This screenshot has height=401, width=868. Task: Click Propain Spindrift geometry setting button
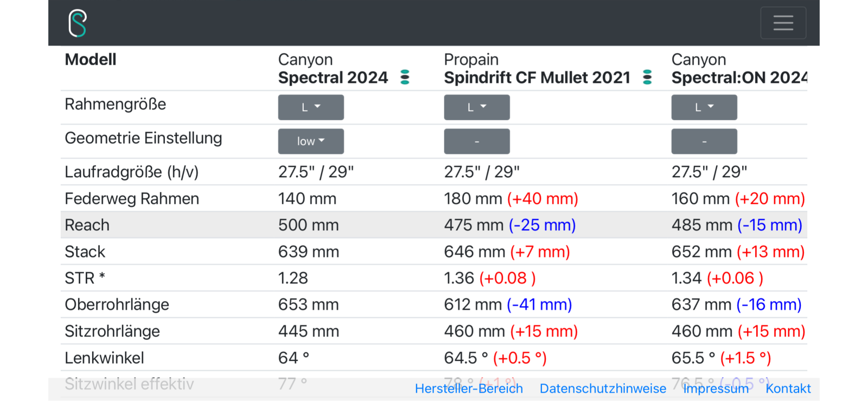[477, 141]
